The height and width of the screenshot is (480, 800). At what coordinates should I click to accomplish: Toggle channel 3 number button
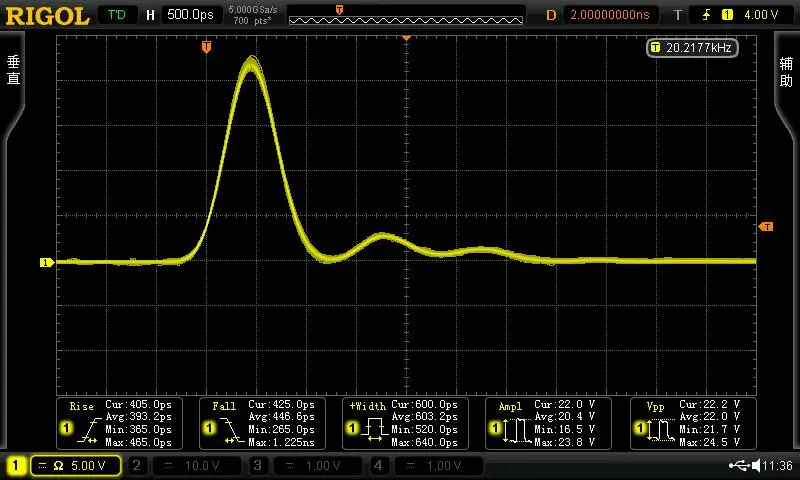coord(257,465)
